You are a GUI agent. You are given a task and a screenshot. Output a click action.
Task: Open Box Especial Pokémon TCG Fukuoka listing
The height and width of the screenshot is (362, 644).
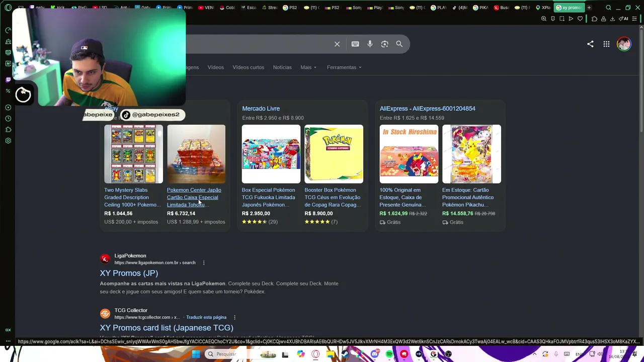(x=269, y=197)
